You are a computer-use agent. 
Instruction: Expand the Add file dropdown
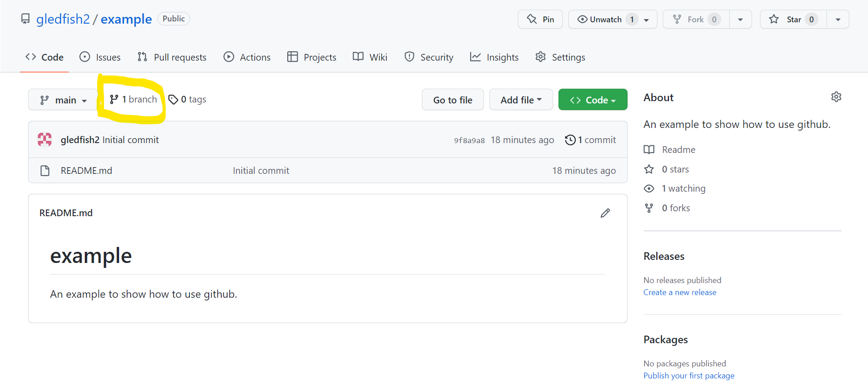(521, 100)
